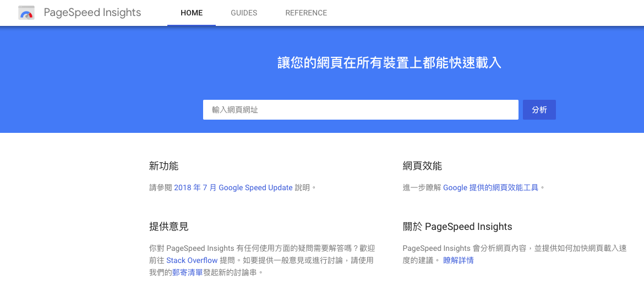This screenshot has width=644, height=290.
Task: Click the 讓您的網頁在所有裝置上都能快速載入 banner headline
Action: pos(389,63)
